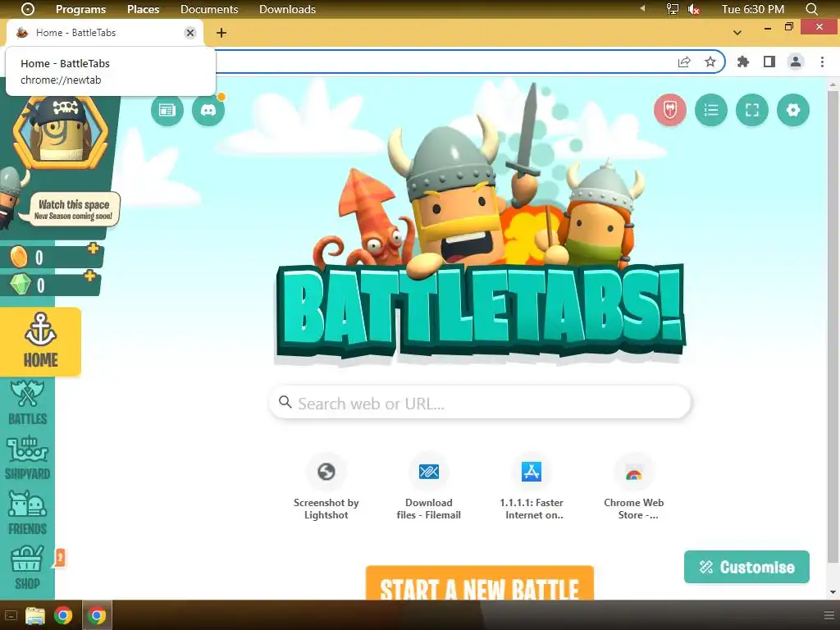Open Screenshot by Lightshot shortcut

(x=326, y=486)
